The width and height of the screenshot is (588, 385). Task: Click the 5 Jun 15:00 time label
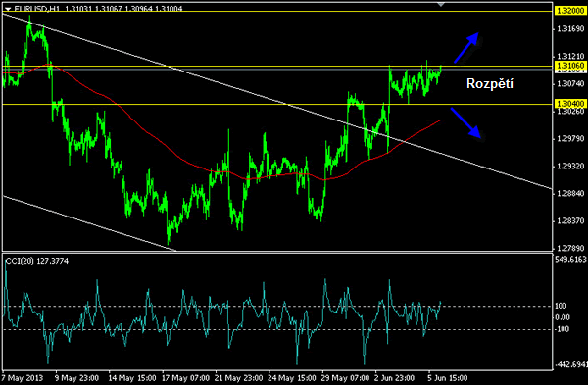pos(448,378)
